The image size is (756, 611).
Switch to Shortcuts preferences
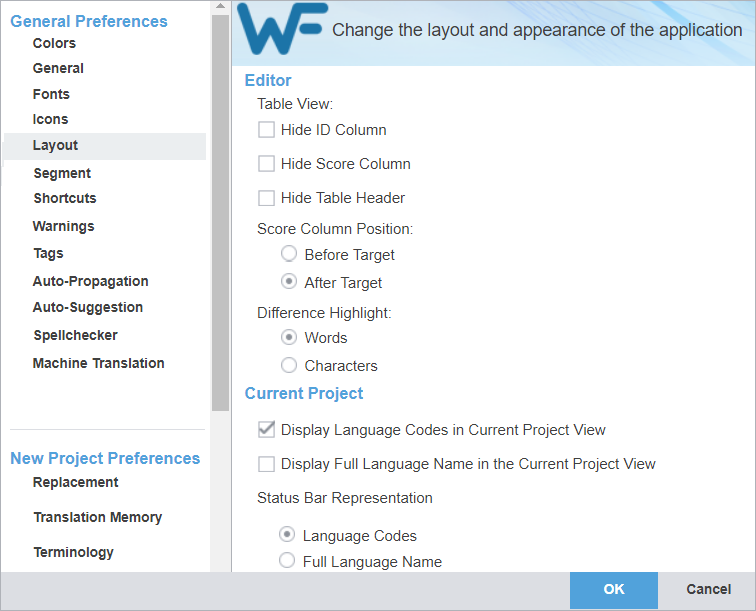64,198
